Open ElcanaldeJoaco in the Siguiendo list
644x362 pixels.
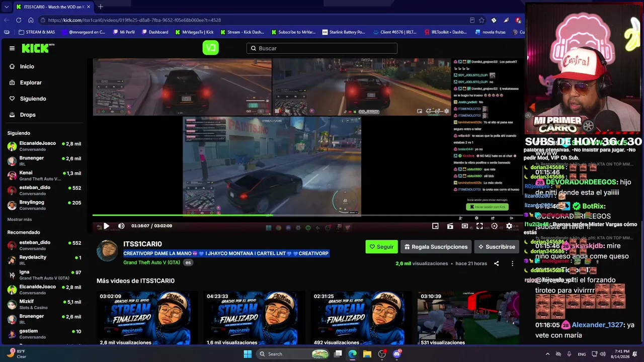point(44,146)
